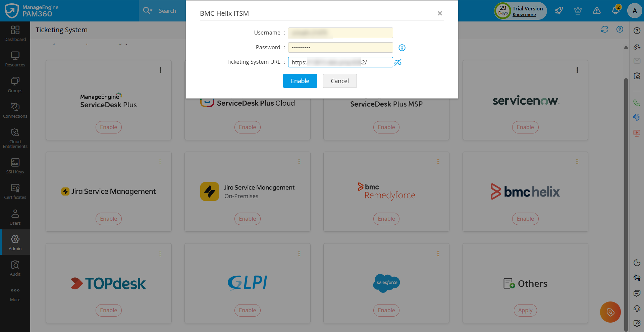644x332 pixels.
Task: Enable ManageEngine ServiceDesk Plus integration
Action: [109, 127]
